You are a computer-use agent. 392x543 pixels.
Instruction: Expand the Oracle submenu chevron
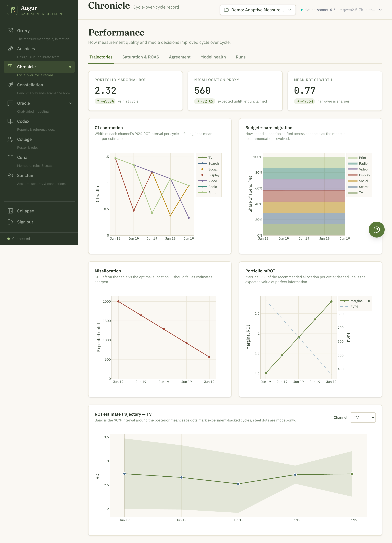click(x=71, y=103)
